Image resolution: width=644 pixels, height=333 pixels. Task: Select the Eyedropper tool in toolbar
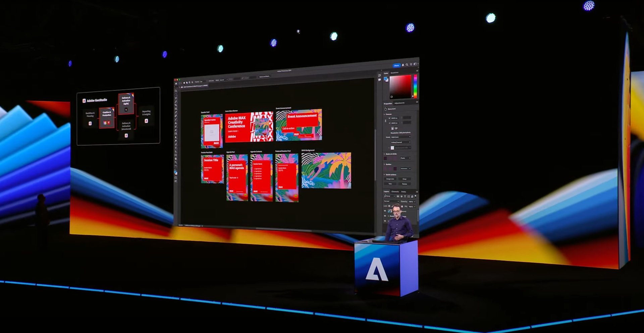(x=176, y=112)
